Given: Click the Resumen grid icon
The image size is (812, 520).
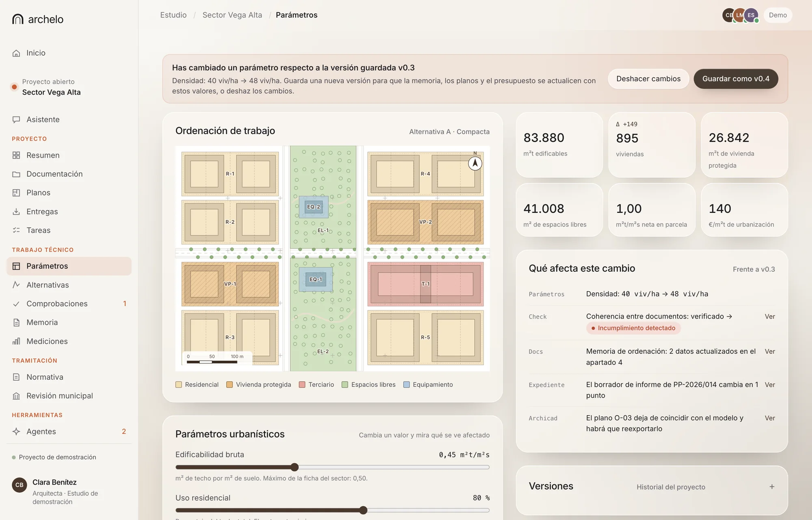Looking at the screenshot, I should click(16, 155).
